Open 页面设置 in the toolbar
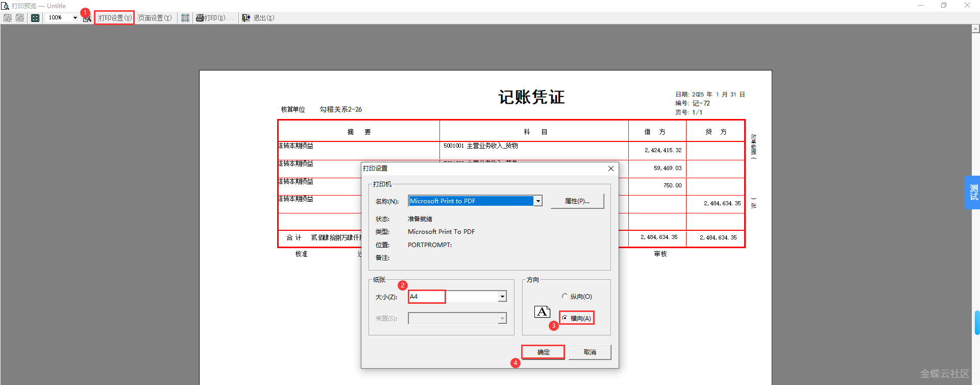 pyautogui.click(x=155, y=18)
